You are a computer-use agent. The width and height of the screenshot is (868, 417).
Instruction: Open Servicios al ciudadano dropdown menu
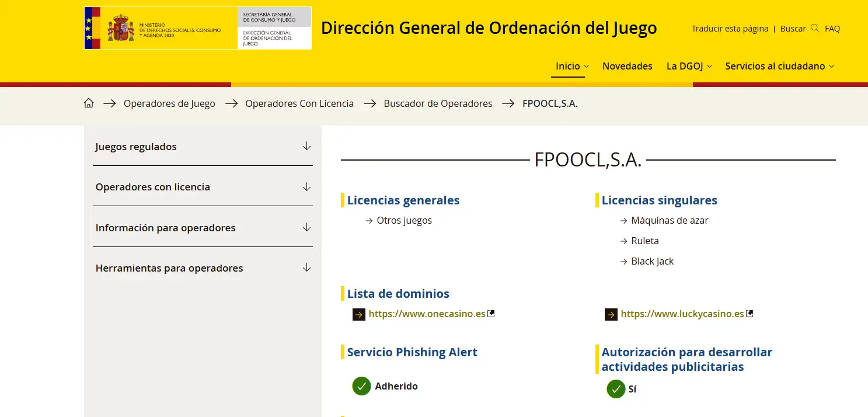point(779,66)
